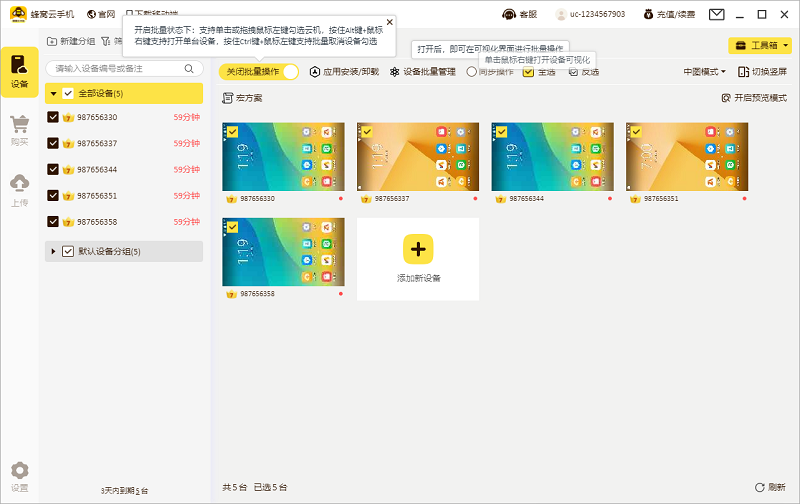Click the filter funnel icon
800x504 pixels.
pyautogui.click(x=106, y=41)
